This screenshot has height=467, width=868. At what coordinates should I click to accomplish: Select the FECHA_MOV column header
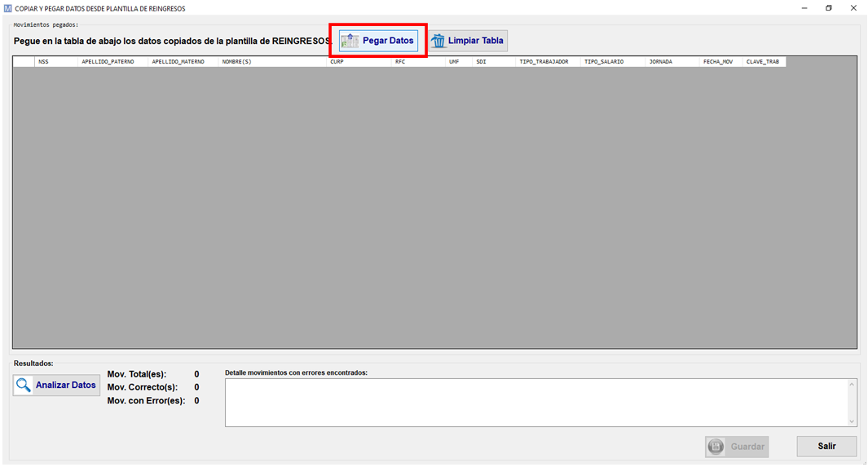pyautogui.click(x=721, y=62)
